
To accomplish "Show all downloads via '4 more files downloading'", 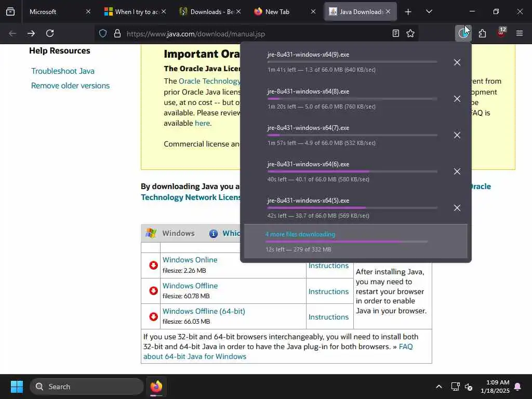I will (x=300, y=234).
